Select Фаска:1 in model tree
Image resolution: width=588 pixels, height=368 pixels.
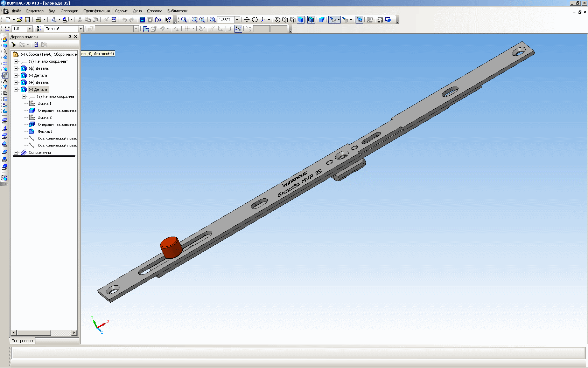point(45,131)
